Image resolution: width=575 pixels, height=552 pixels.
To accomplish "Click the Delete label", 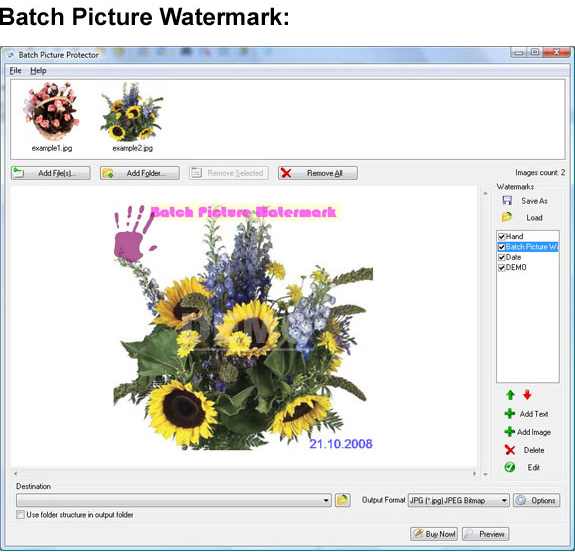I will click(534, 450).
